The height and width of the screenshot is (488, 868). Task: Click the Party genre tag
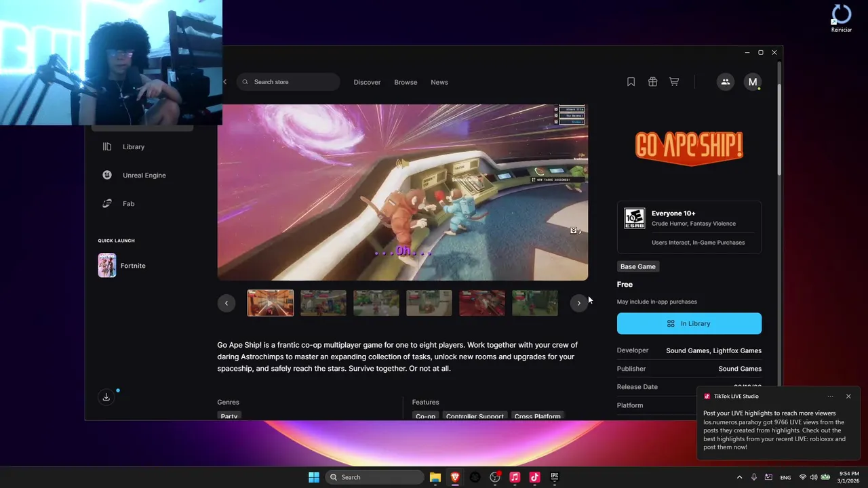point(229,415)
